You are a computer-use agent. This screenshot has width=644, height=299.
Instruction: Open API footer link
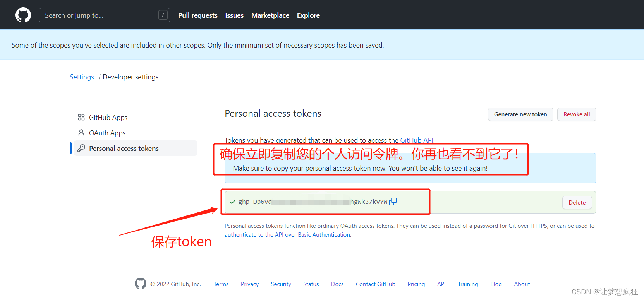(441, 284)
